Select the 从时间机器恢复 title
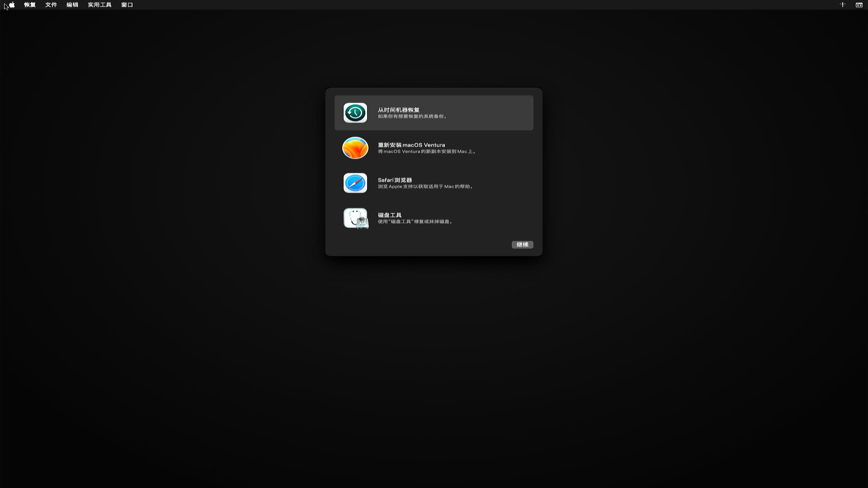868x488 pixels. [x=399, y=110]
